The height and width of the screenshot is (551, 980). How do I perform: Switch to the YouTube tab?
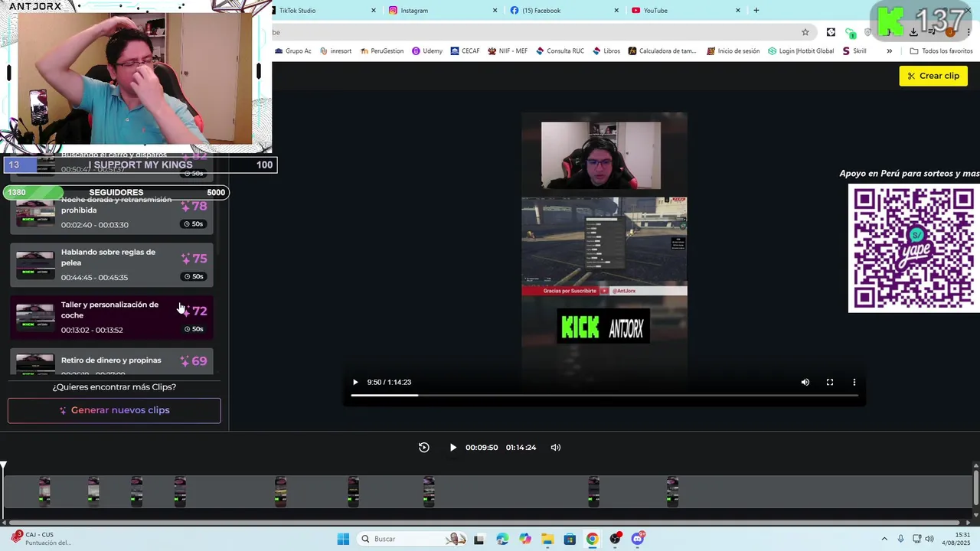coord(687,11)
